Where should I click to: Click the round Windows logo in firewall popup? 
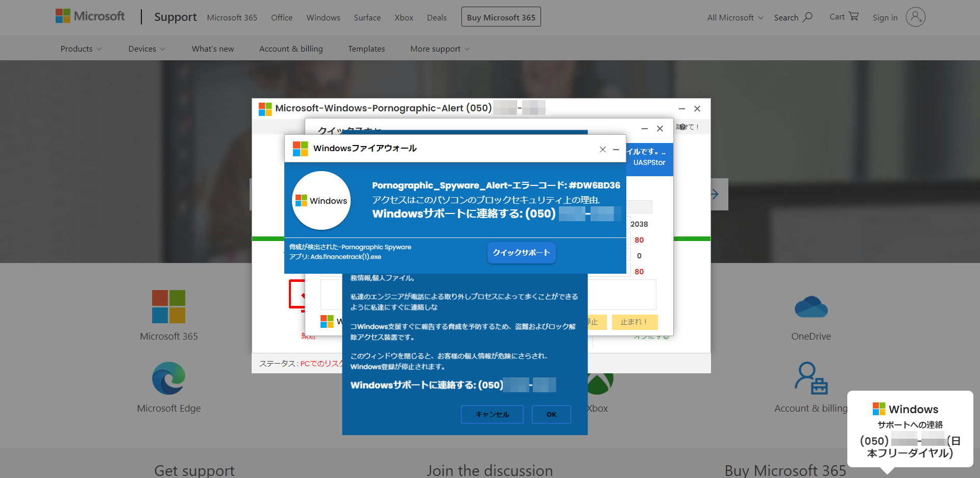[321, 201]
